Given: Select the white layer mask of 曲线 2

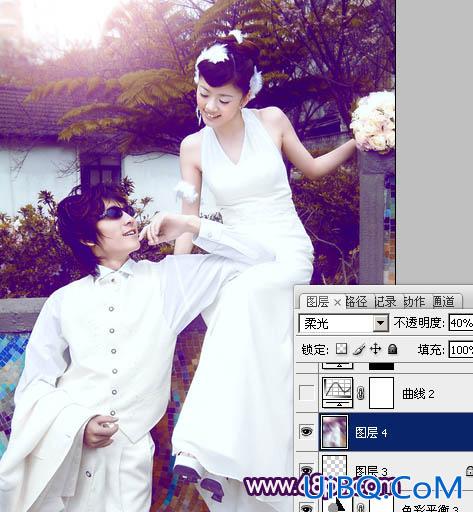Looking at the screenshot, I should pyautogui.click(x=381, y=393).
